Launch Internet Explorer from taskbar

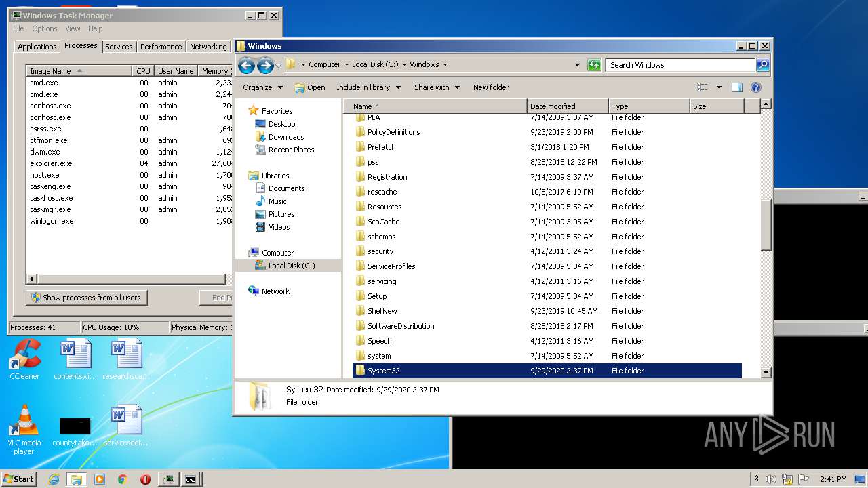pyautogui.click(x=54, y=479)
